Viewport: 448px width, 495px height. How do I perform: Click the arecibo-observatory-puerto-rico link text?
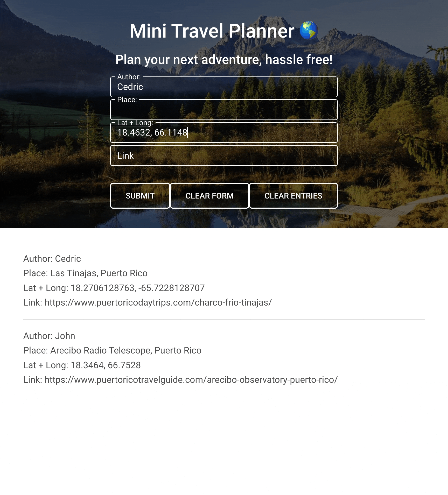pos(191,380)
